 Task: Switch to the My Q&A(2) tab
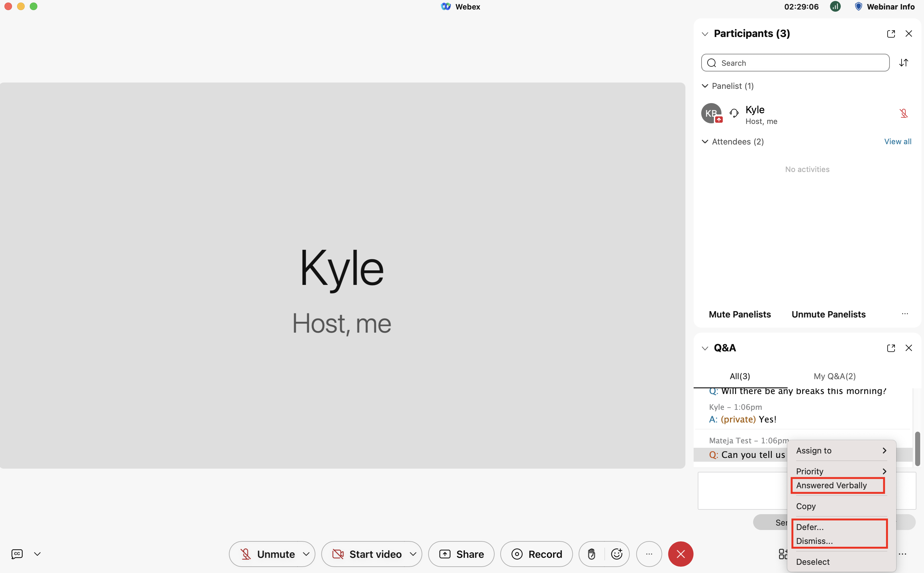point(834,376)
